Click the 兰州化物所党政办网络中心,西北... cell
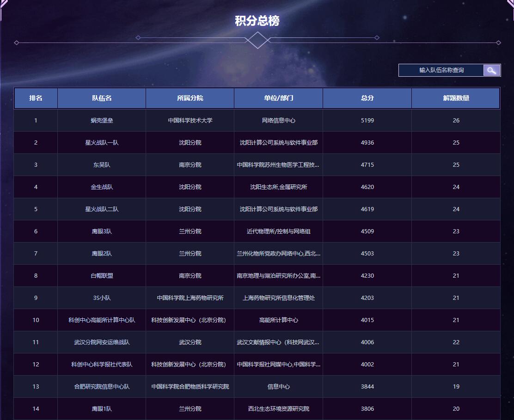 pyautogui.click(x=279, y=254)
